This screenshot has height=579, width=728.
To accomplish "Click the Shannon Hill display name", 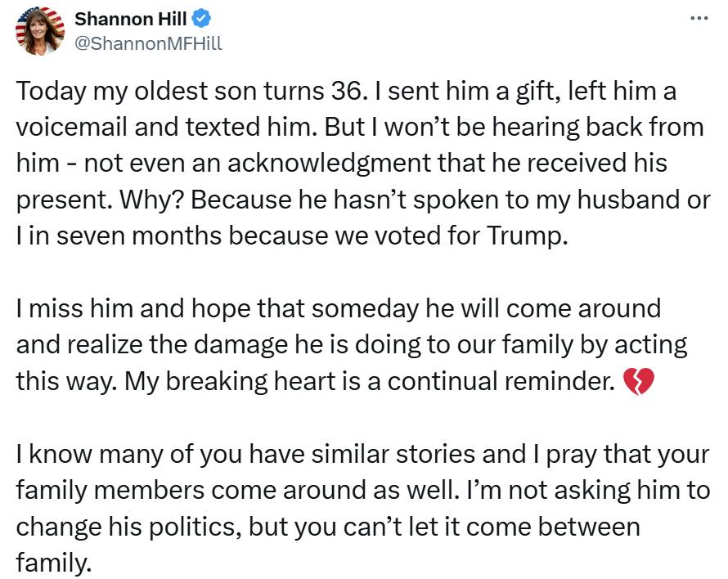I will click(x=130, y=19).
